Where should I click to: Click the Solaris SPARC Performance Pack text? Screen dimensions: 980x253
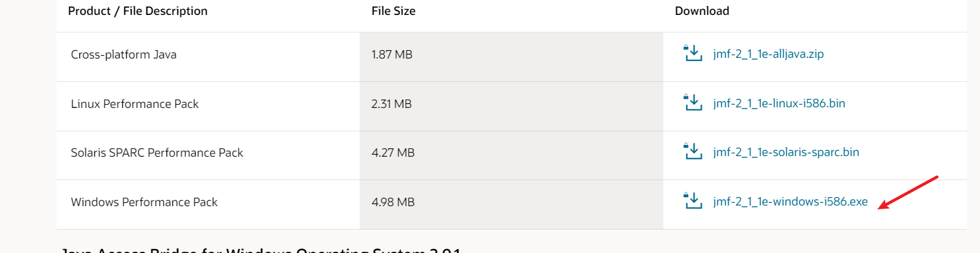point(157,153)
